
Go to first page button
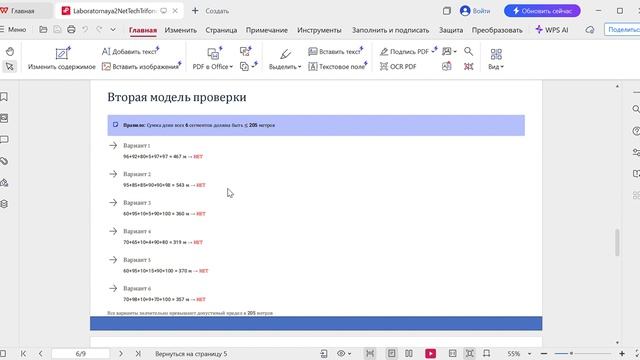coord(23,353)
